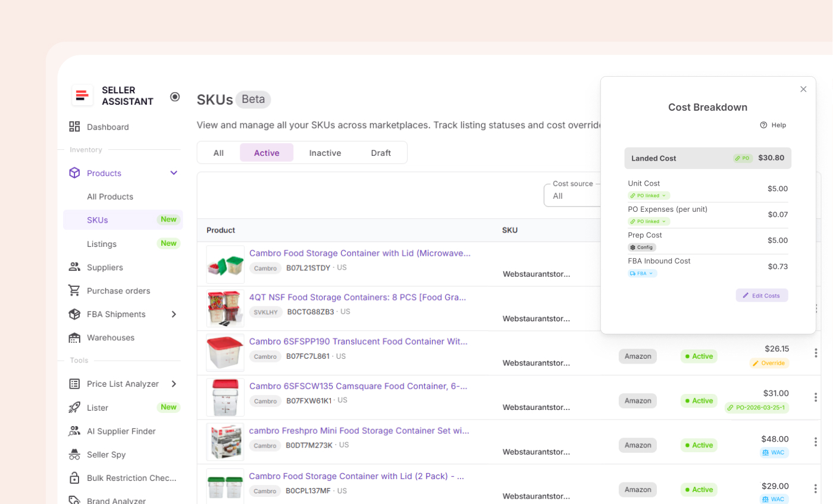Expand the FBA Shipments chevron

pyautogui.click(x=174, y=314)
